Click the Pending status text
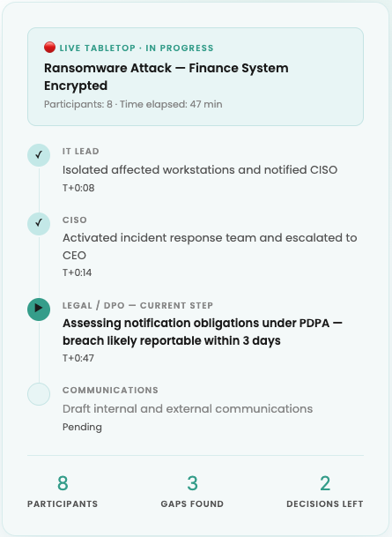Screen dimensions: 392x537 click(82, 427)
